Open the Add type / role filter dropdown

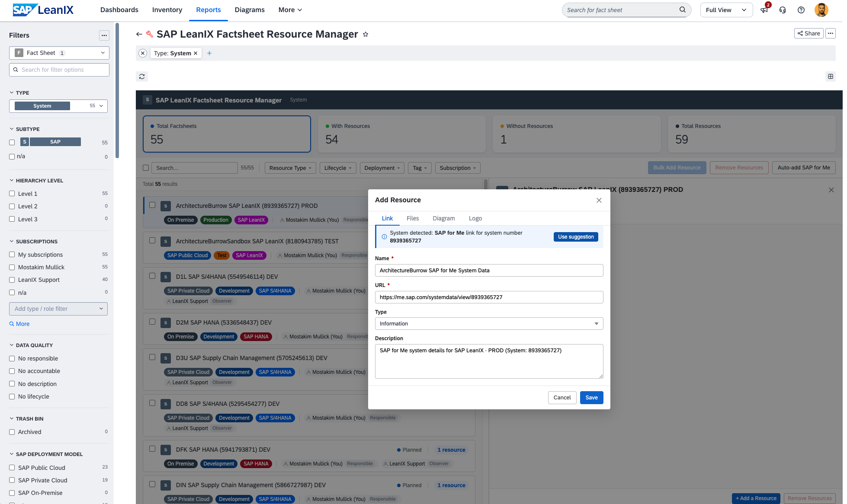pyautogui.click(x=58, y=309)
